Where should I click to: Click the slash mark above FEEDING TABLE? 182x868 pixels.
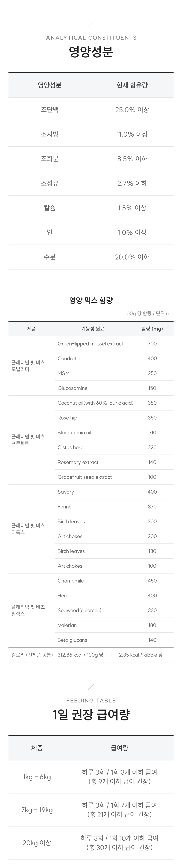point(91,687)
